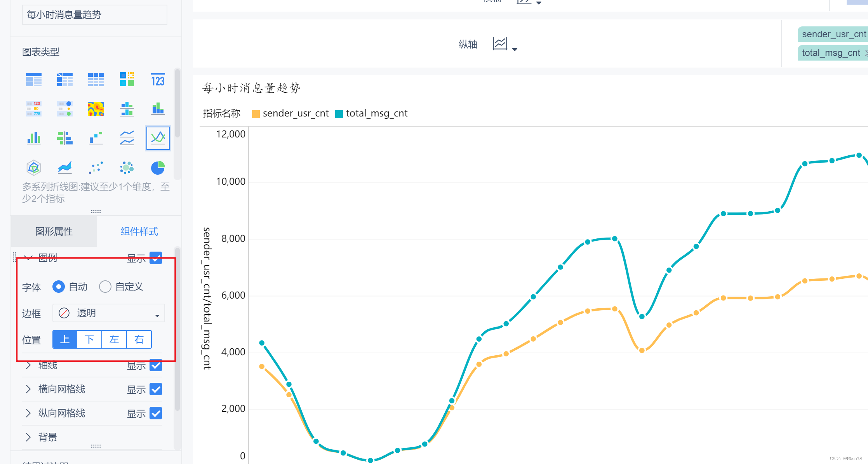Select the split column chart type
Image resolution: width=868 pixels, height=464 pixels.
(x=127, y=109)
